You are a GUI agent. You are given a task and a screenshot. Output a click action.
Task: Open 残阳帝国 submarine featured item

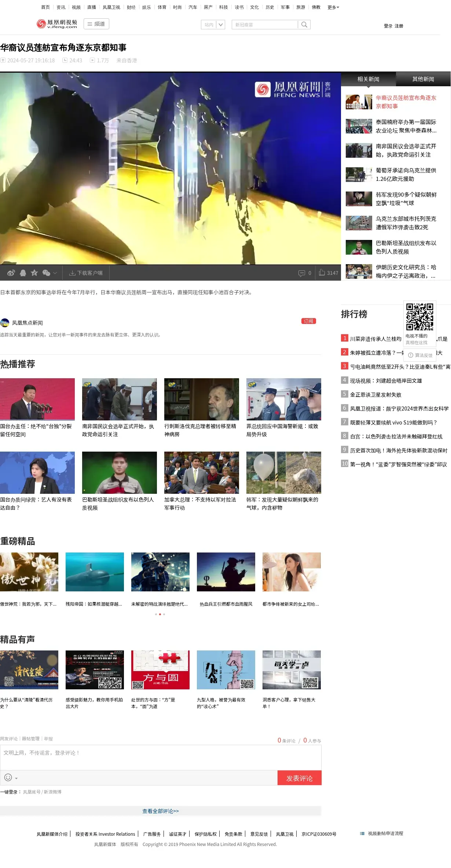(x=95, y=572)
